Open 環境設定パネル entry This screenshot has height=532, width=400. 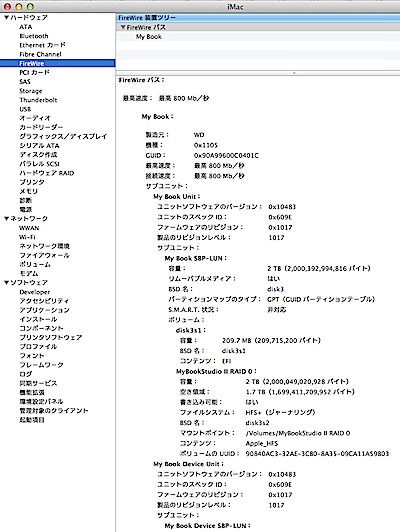(41, 402)
